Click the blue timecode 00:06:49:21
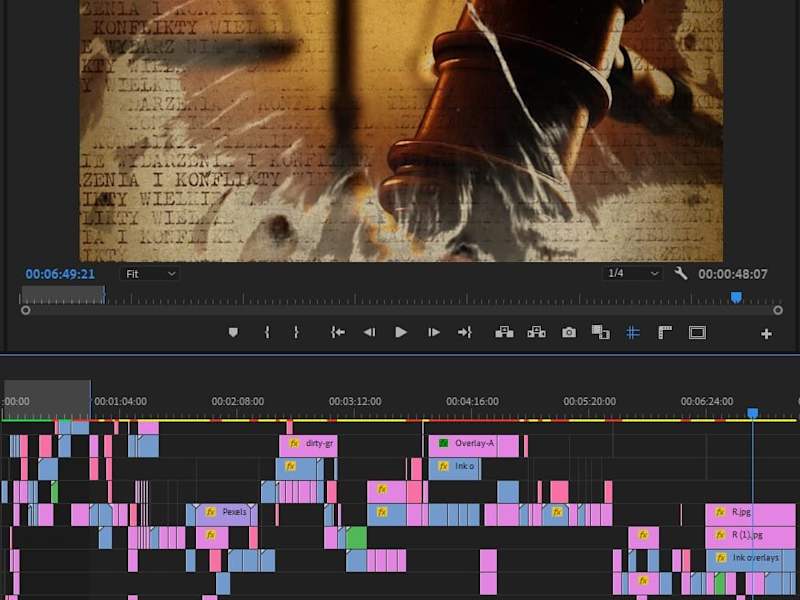 (60, 274)
